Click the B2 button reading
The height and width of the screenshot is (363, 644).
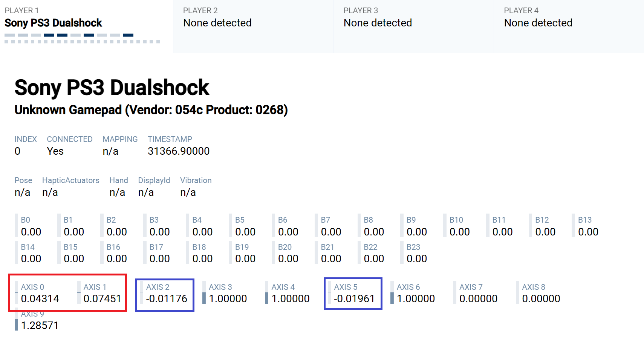pos(115,226)
